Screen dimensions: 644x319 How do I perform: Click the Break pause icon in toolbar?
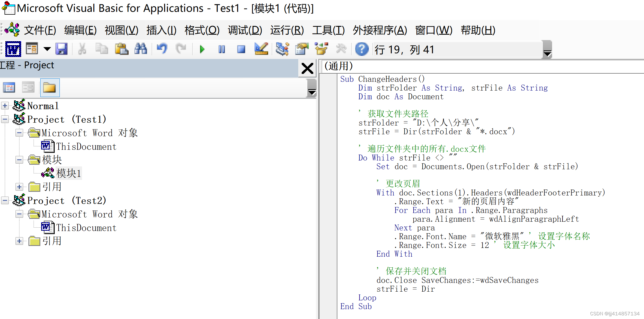(222, 49)
